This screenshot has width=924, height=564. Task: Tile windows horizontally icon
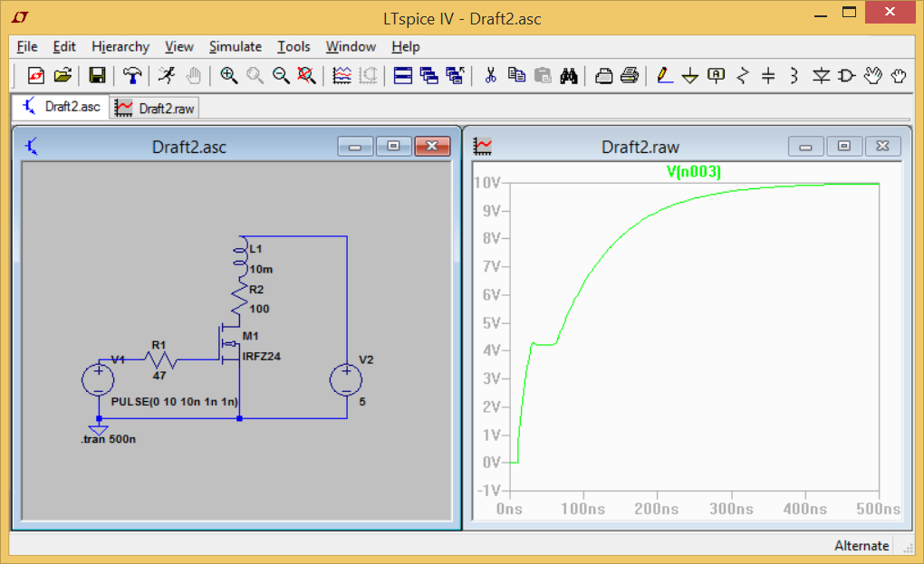(403, 75)
